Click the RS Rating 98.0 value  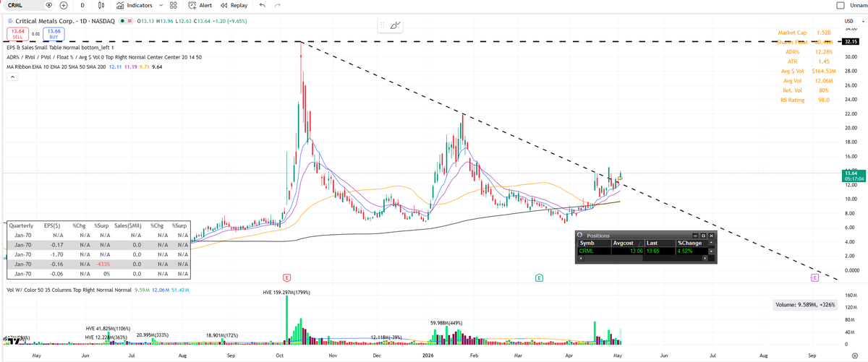tap(823, 100)
